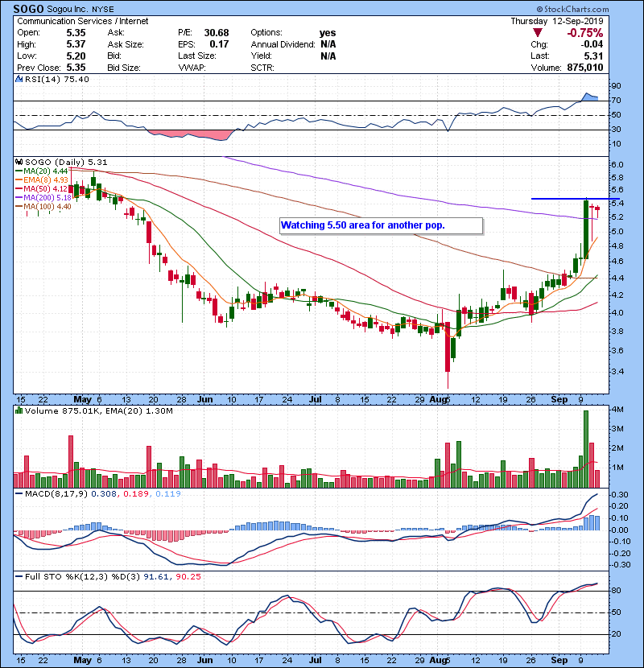This screenshot has height=668, width=644.
Task: Click the 4M volume axis label
Action: click(x=617, y=410)
